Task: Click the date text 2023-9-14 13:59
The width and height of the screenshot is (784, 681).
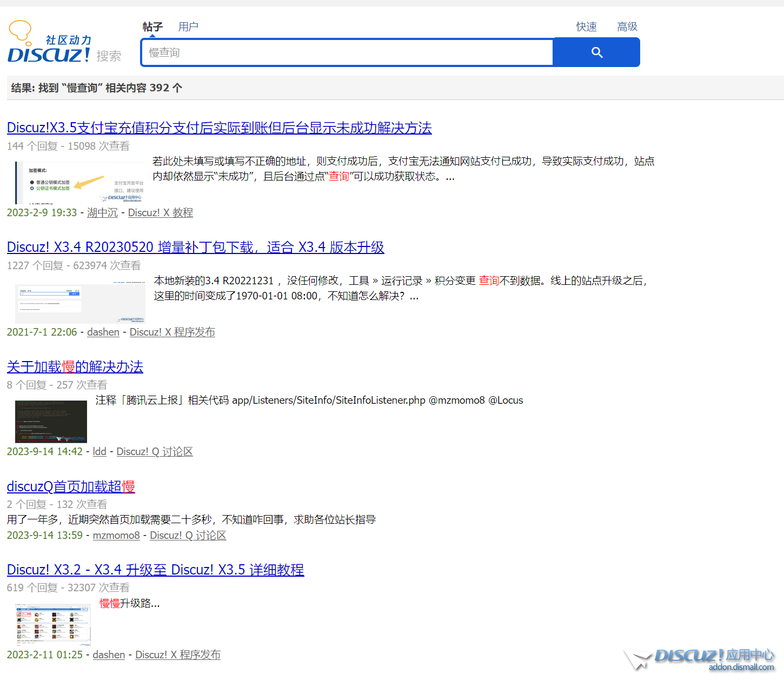Action: 45,535
